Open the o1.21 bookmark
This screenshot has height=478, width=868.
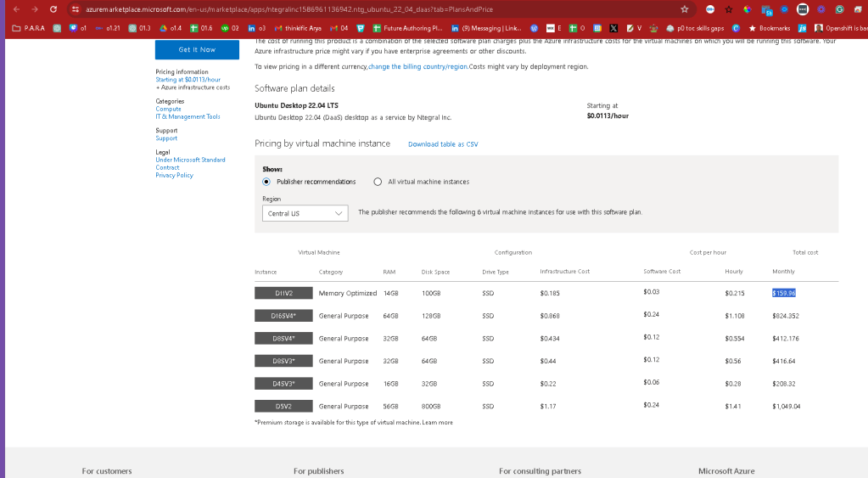(108, 28)
